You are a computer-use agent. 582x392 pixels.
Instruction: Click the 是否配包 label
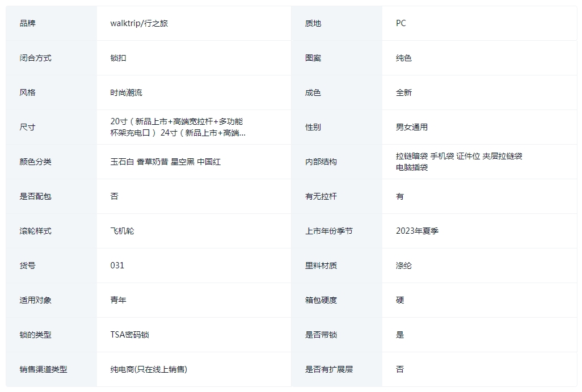[35, 196]
